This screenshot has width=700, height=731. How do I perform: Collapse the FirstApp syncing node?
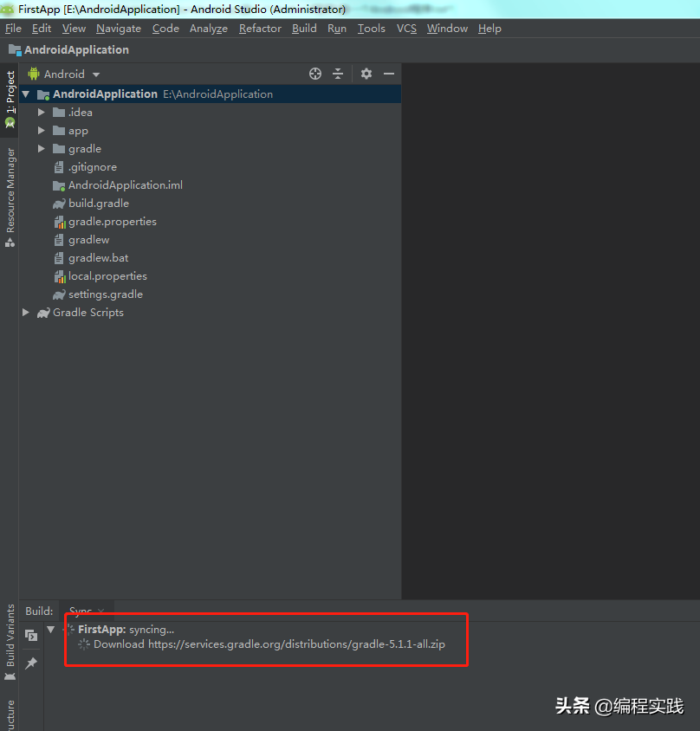click(51, 630)
